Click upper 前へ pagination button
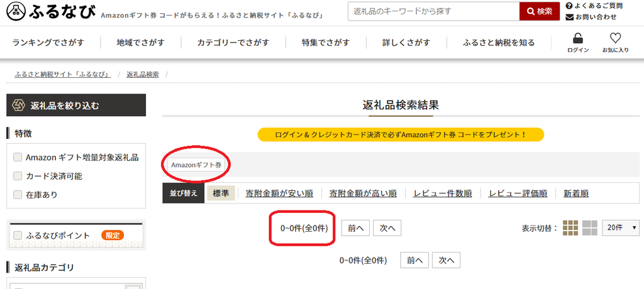 [x=356, y=228]
